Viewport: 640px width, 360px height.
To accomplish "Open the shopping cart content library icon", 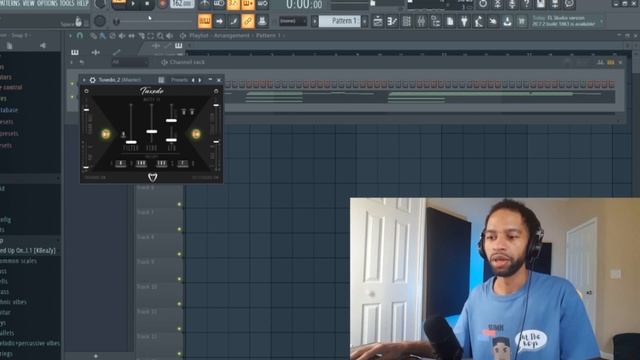I will [522, 21].
